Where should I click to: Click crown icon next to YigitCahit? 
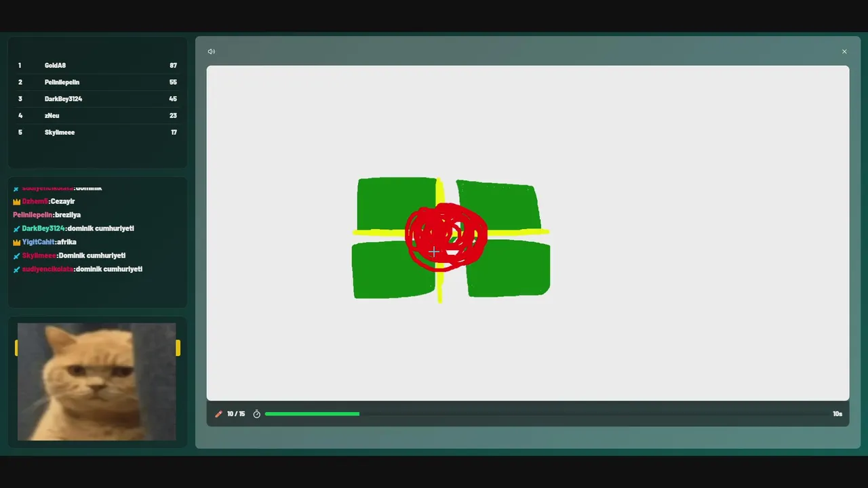coord(16,243)
